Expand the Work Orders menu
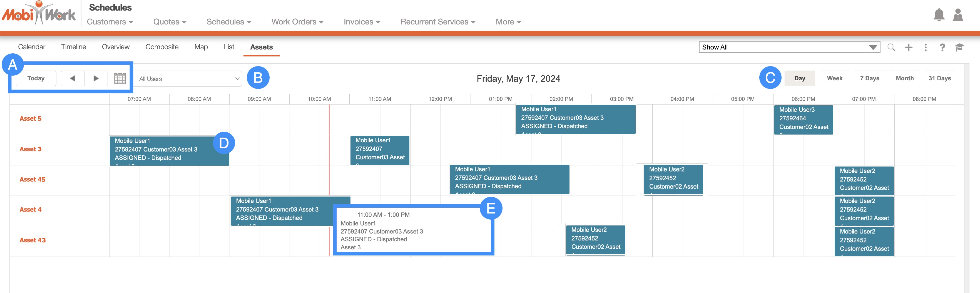This screenshot has height=293, width=980. [297, 22]
